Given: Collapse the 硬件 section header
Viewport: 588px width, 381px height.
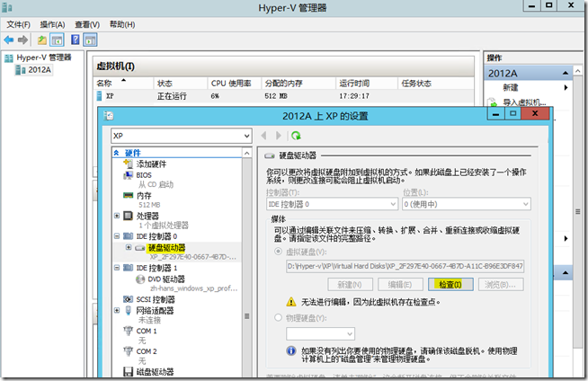Looking at the screenshot, I should pos(116,153).
